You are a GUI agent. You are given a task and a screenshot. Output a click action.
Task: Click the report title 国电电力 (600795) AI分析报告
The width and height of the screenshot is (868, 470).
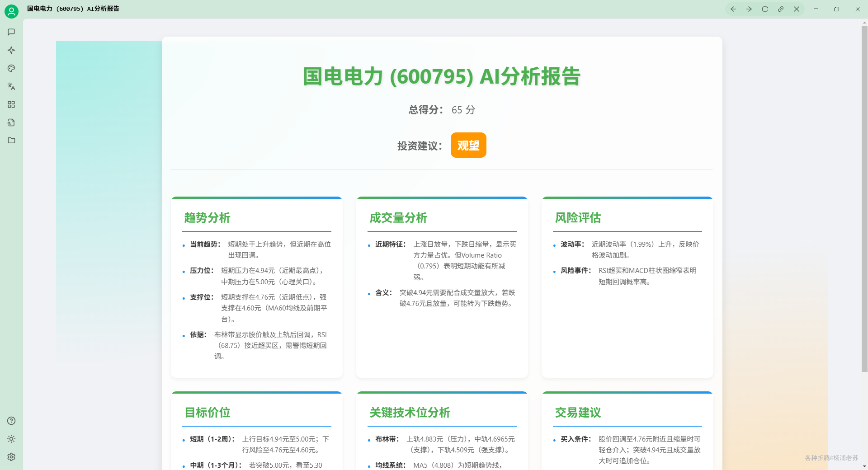[x=442, y=76]
